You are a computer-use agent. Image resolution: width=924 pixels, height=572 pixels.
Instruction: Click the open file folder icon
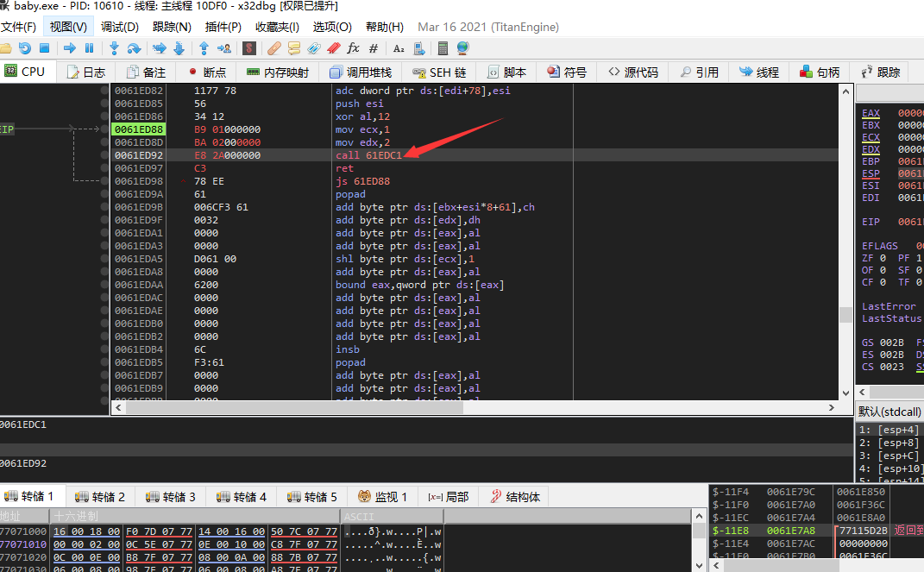(x=6, y=48)
